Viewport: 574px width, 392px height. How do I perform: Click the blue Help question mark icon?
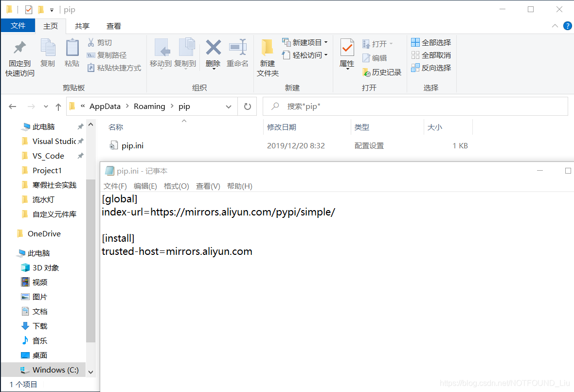pos(567,26)
